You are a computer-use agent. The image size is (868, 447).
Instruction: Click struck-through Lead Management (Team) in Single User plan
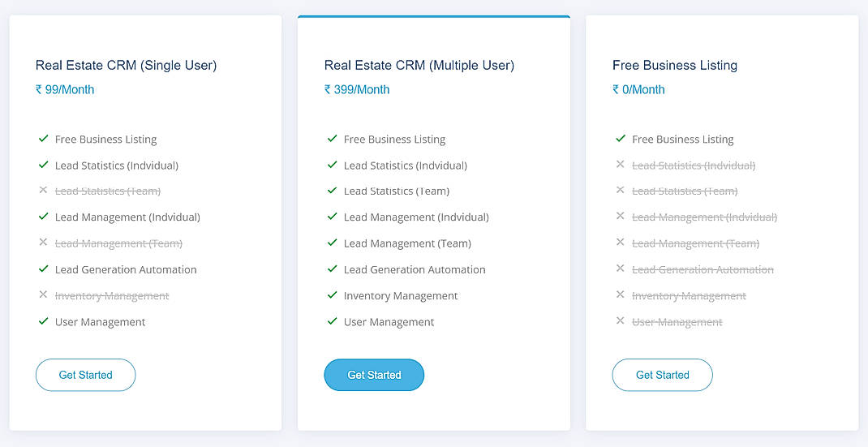coord(118,243)
